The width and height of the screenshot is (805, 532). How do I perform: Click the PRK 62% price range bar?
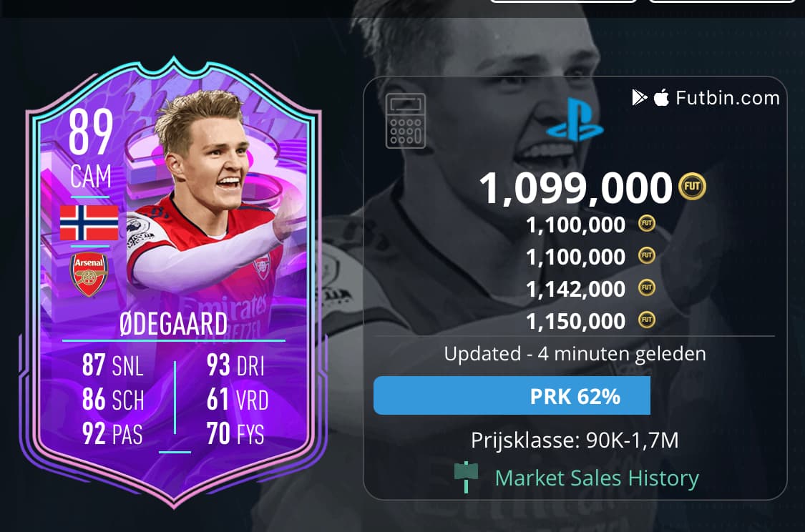tap(512, 395)
